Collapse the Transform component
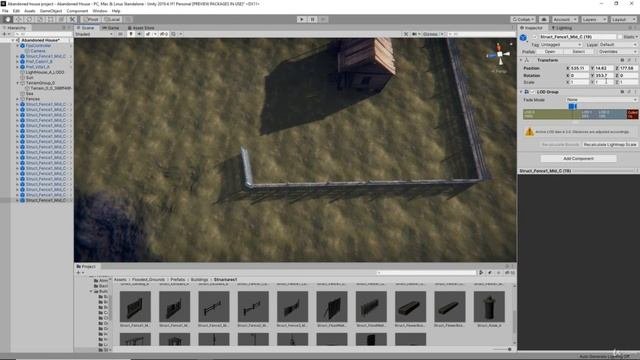Screen dimensions: 640x360 (x=521, y=60)
